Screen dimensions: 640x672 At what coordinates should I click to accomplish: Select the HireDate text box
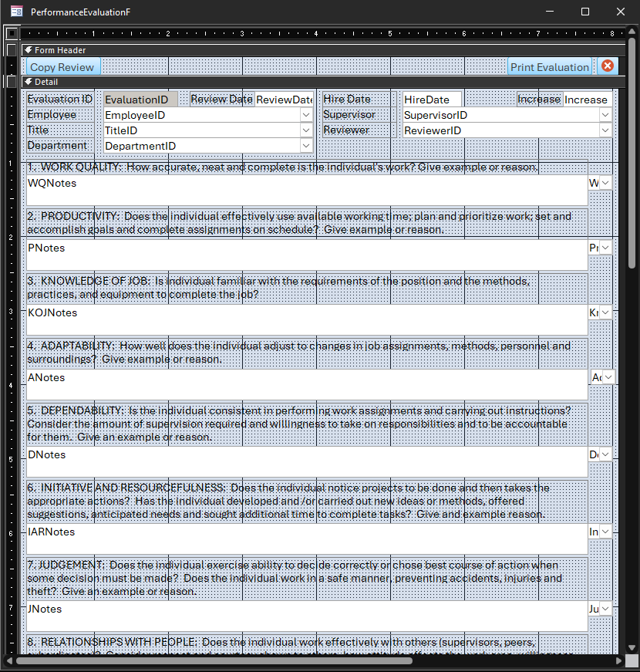(x=432, y=100)
